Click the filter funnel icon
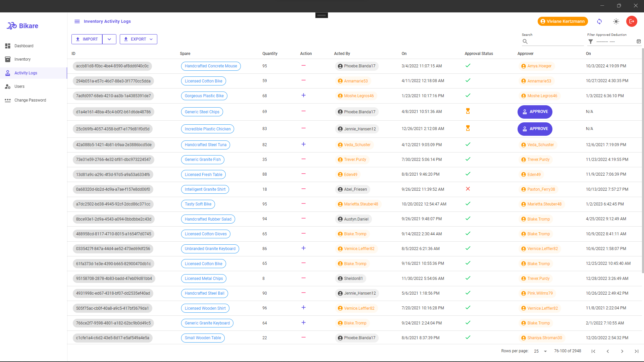Image resolution: width=644 pixels, height=362 pixels. (591, 42)
